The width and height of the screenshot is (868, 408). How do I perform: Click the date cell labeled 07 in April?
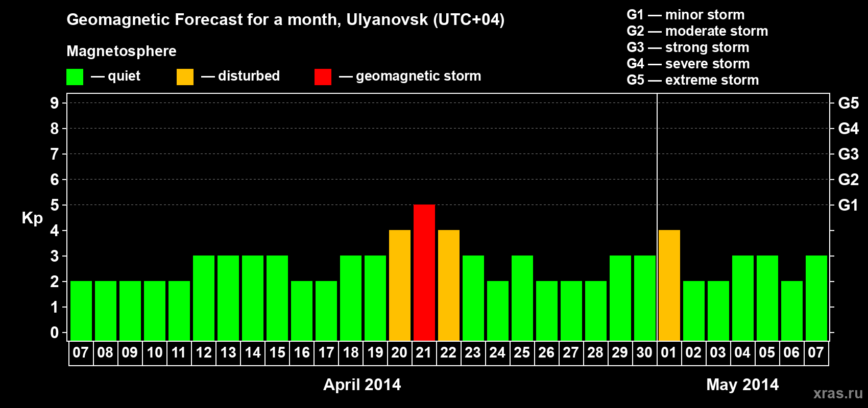tap(81, 353)
